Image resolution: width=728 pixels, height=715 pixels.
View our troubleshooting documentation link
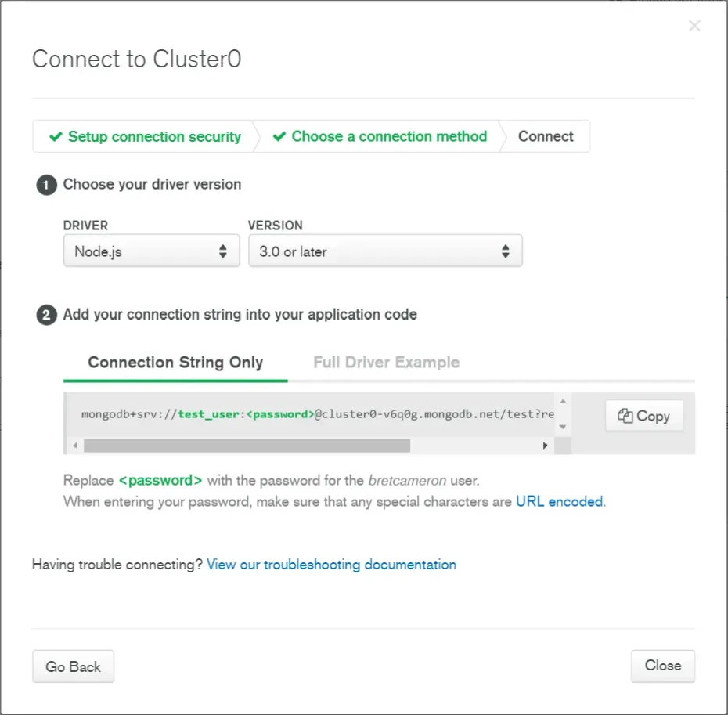[x=331, y=565]
